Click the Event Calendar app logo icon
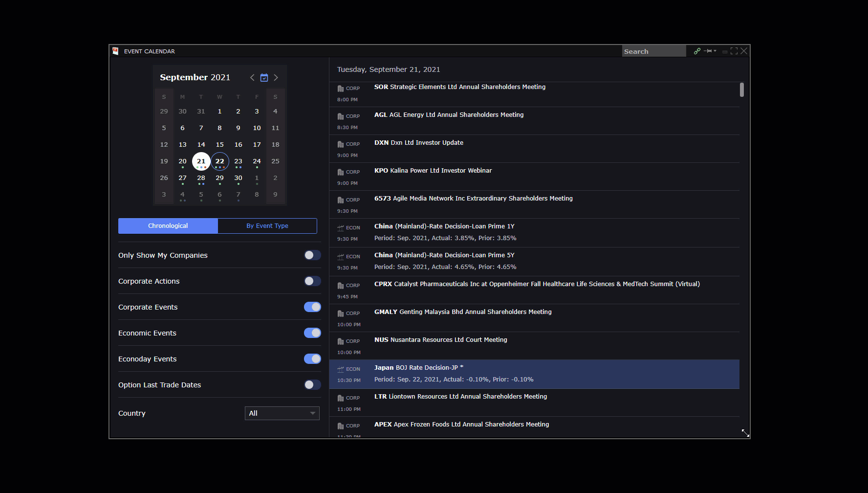 115,51
